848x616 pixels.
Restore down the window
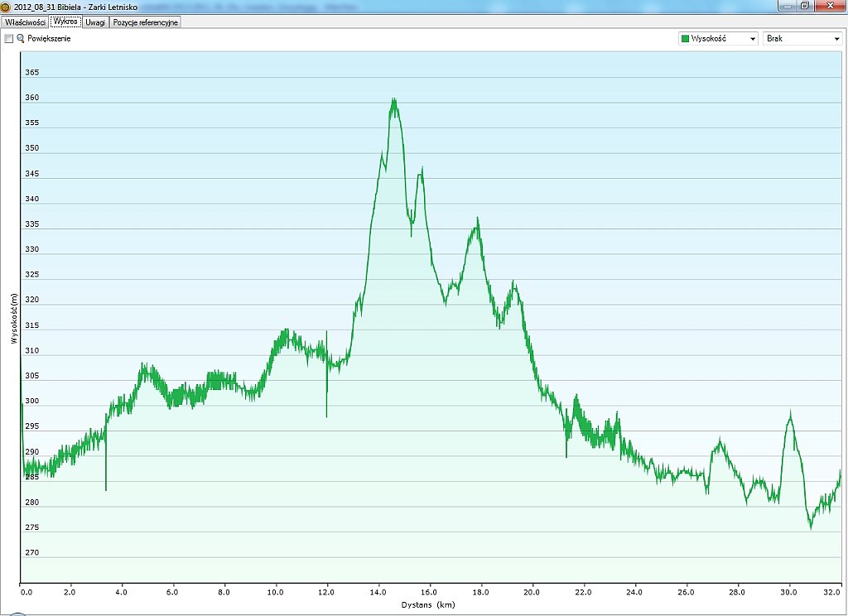805,6
